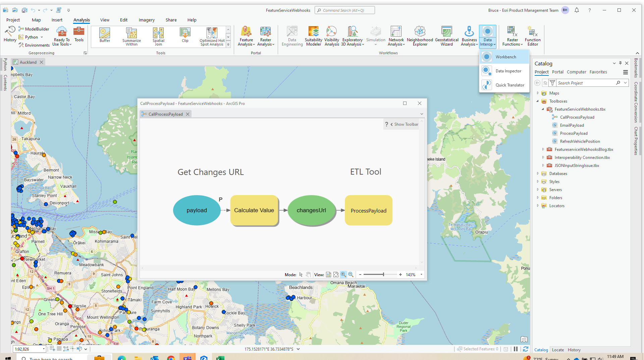Open the Suitability Modeler
The image size is (644, 360).
click(313, 36)
